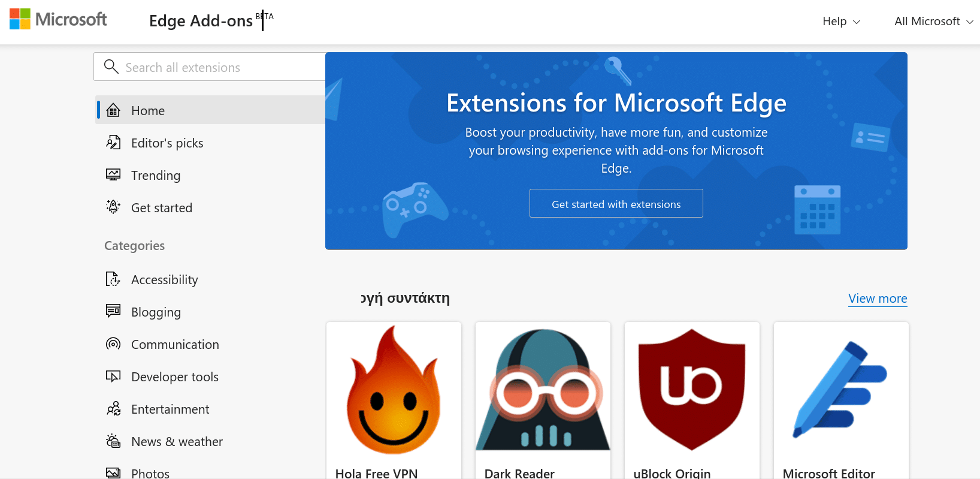This screenshot has height=479, width=980.
Task: Open the Blogging category
Action: 210,312
